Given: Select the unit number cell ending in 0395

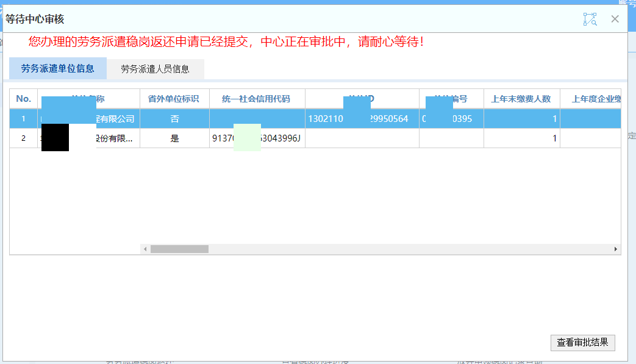Looking at the screenshot, I should 451,119.
